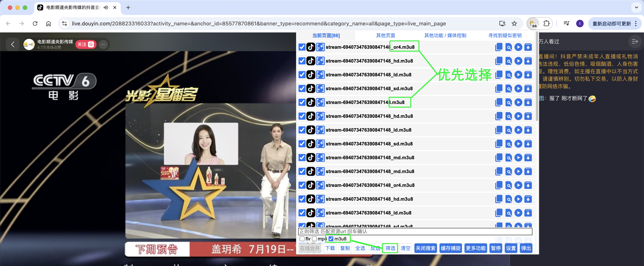Preview the _hd.m3u8 stream in second row
The height and width of the screenshot is (266, 644).
click(x=508, y=61)
